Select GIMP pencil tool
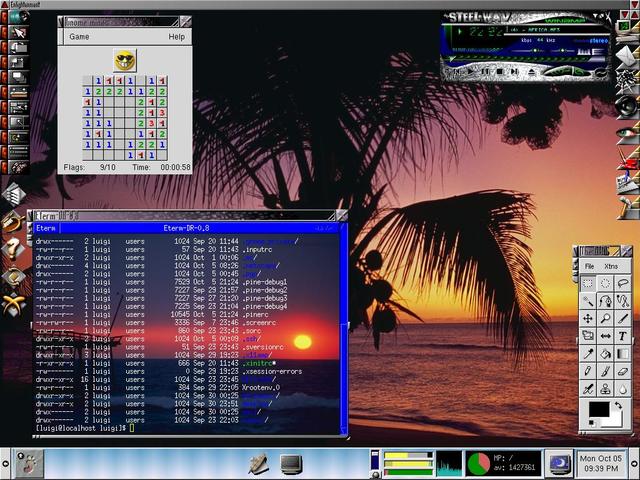Viewport: 640px width, 480px height. 588,371
